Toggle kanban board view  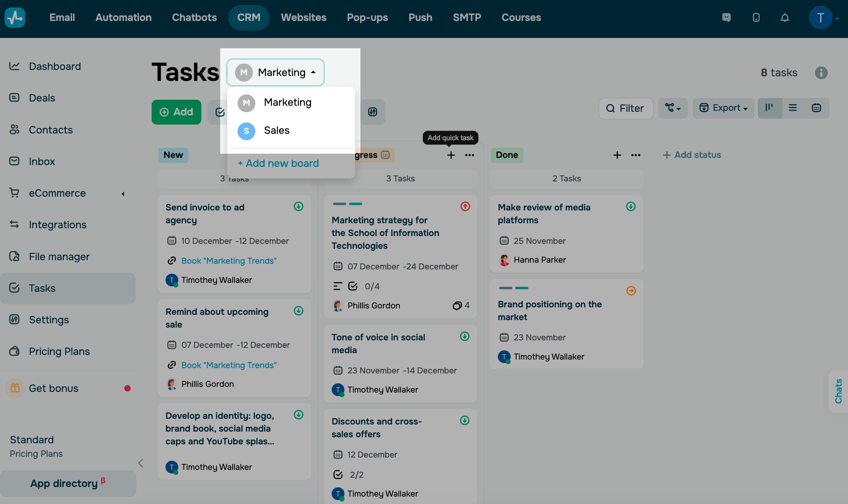tap(770, 108)
